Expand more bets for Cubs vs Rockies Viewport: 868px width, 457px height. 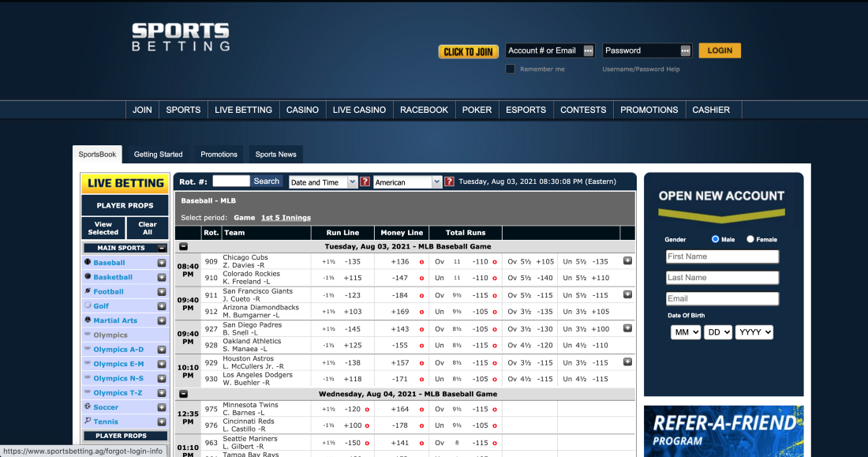click(627, 261)
